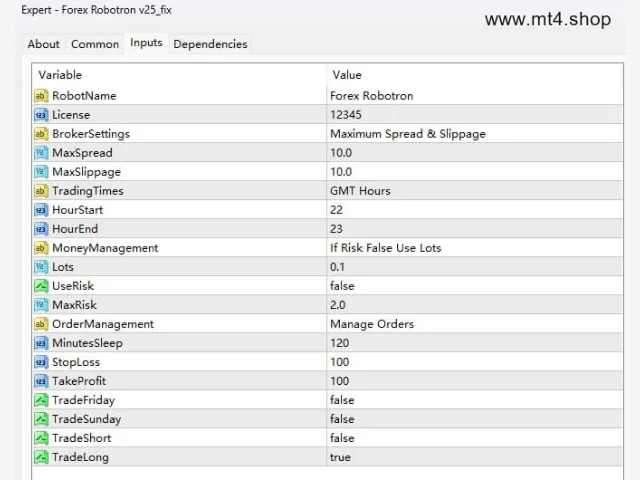Click the MaxSpread double-type icon
The height and width of the screenshot is (480, 640).
(41, 153)
